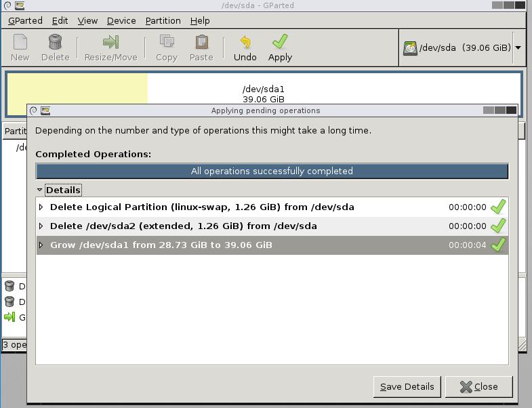Click the operations count status bar text
The height and width of the screenshot is (408, 532).
14,345
